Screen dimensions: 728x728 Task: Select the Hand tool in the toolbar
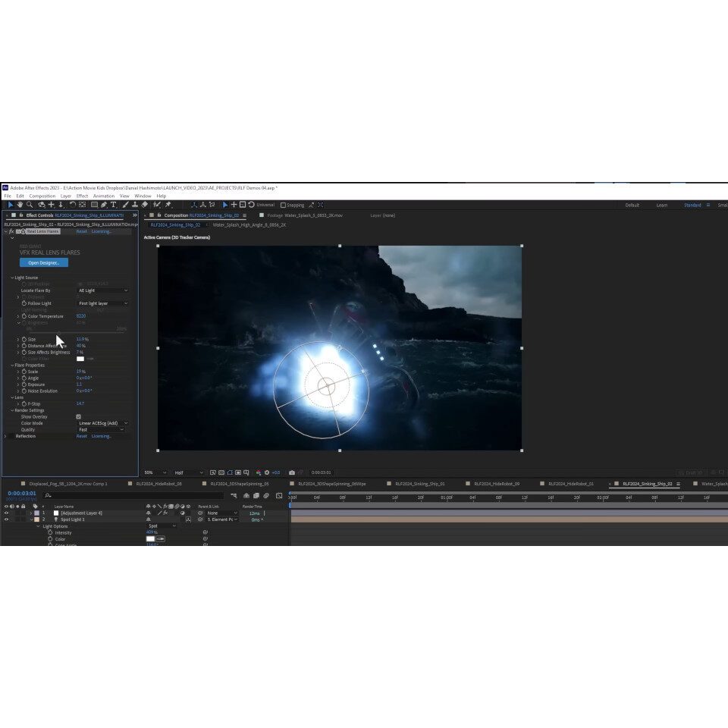(x=20, y=205)
